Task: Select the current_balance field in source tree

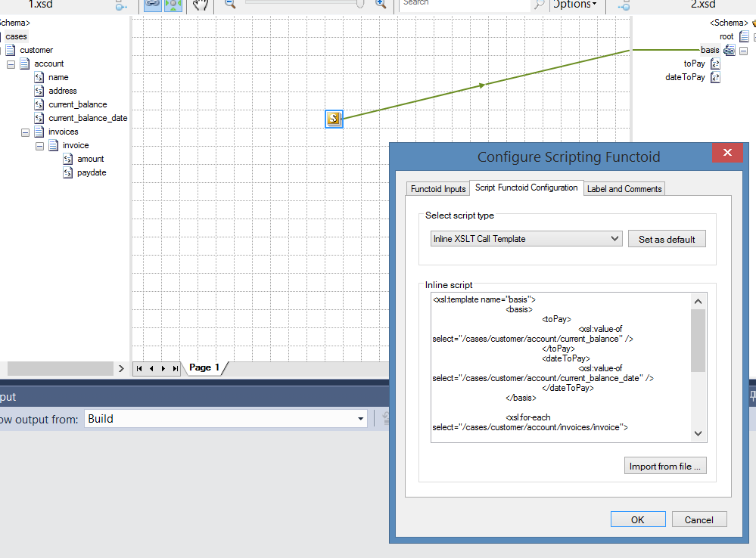Action: (x=77, y=105)
